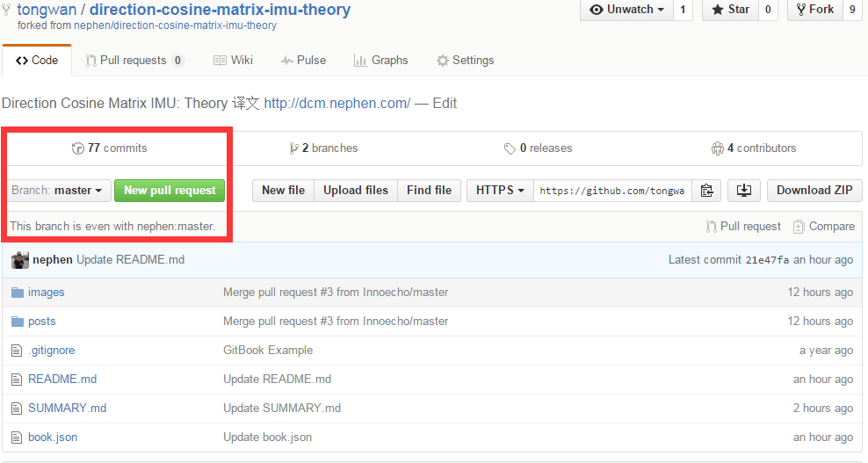Open the GitBook Example commit message
This screenshot has width=868, height=463.
coord(268,351)
